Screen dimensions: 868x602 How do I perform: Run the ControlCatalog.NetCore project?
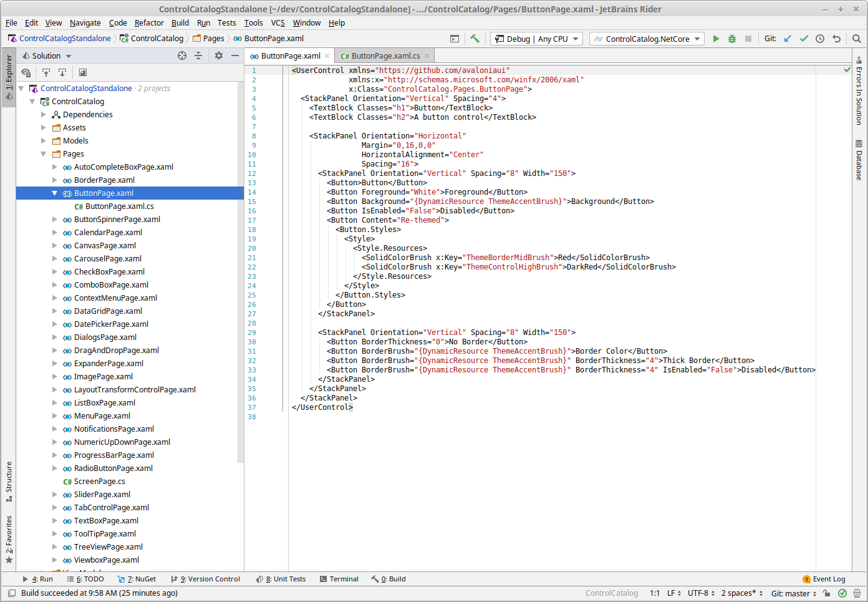point(716,38)
